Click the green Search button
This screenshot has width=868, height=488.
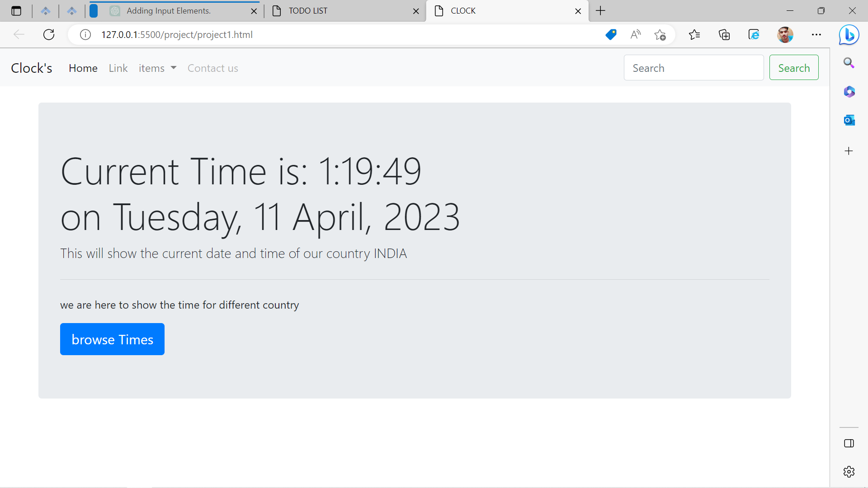[794, 68]
